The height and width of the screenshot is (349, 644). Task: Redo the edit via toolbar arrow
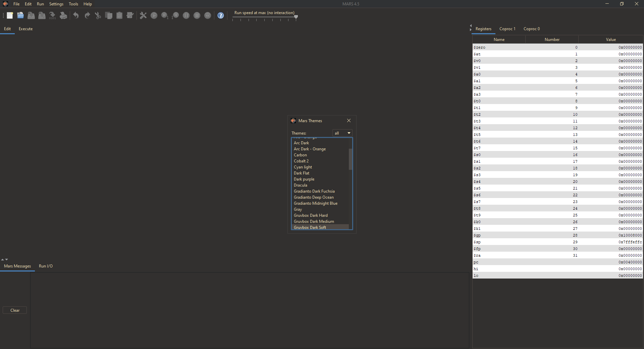[87, 15]
